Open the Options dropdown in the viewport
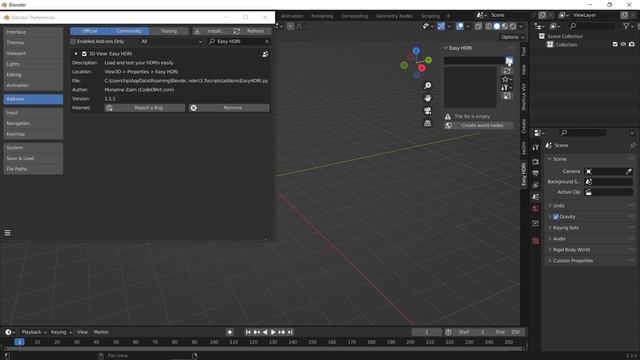The width and height of the screenshot is (640, 360). pyautogui.click(x=513, y=37)
